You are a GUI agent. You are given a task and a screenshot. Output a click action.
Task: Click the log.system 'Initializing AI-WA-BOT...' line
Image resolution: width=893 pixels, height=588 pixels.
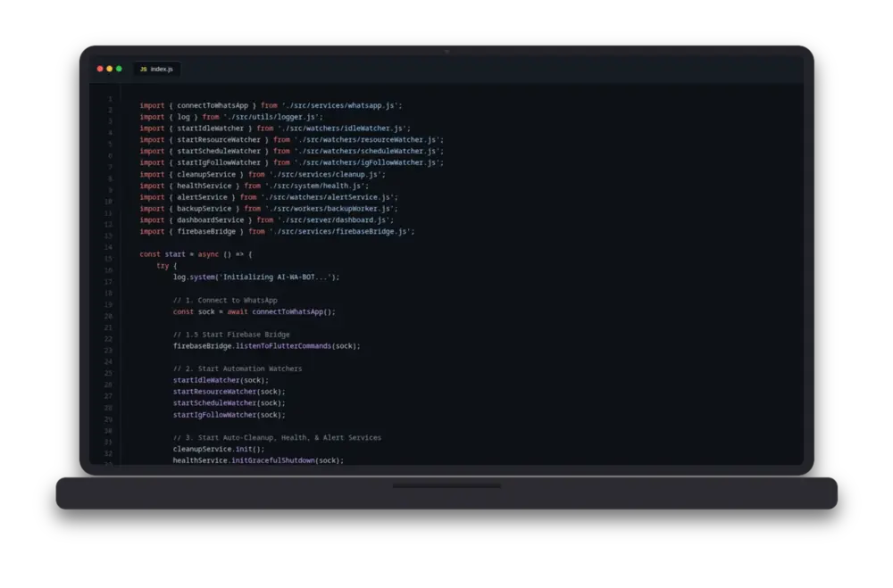coord(256,277)
